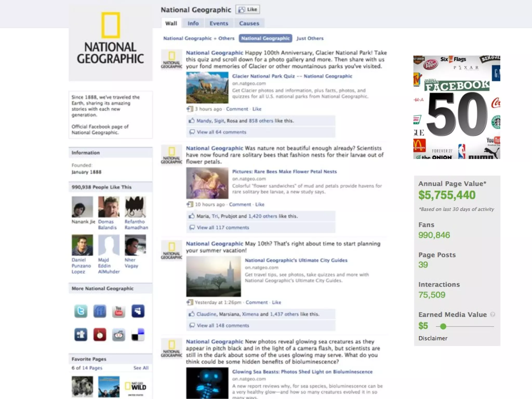This screenshot has width=532, height=399.
Task: Select the 'Just Others' wall filter
Action: 310,38
